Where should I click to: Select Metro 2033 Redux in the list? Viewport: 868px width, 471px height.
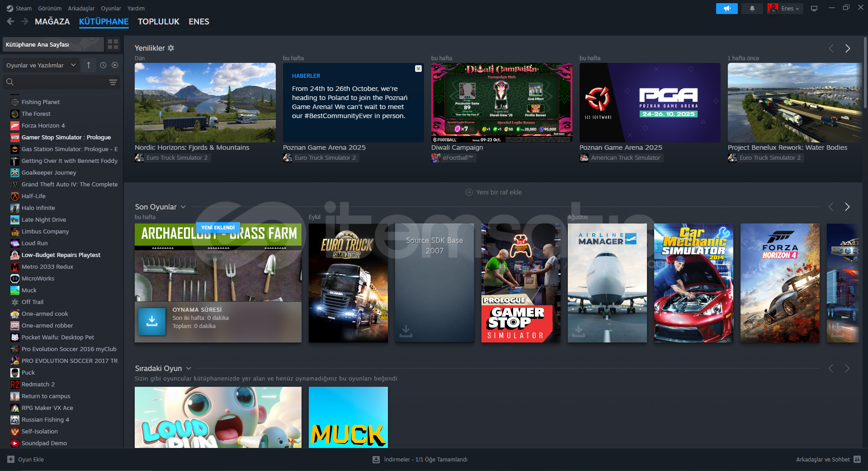[x=47, y=266]
